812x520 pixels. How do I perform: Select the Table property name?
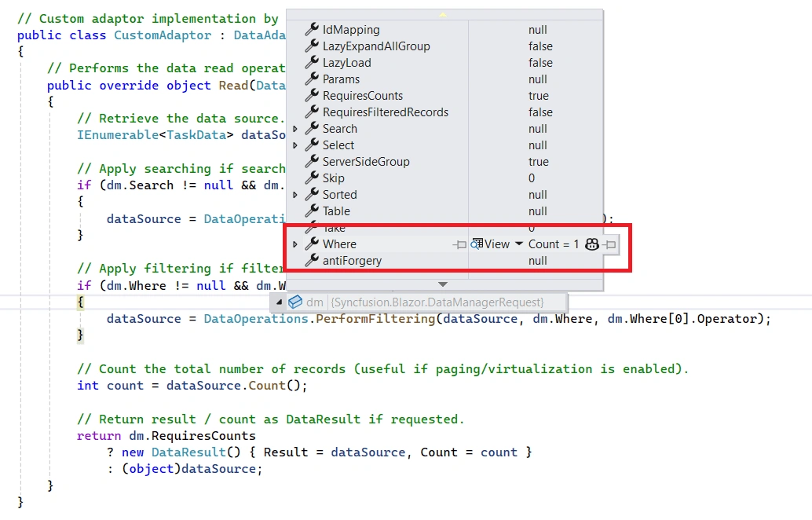337,211
